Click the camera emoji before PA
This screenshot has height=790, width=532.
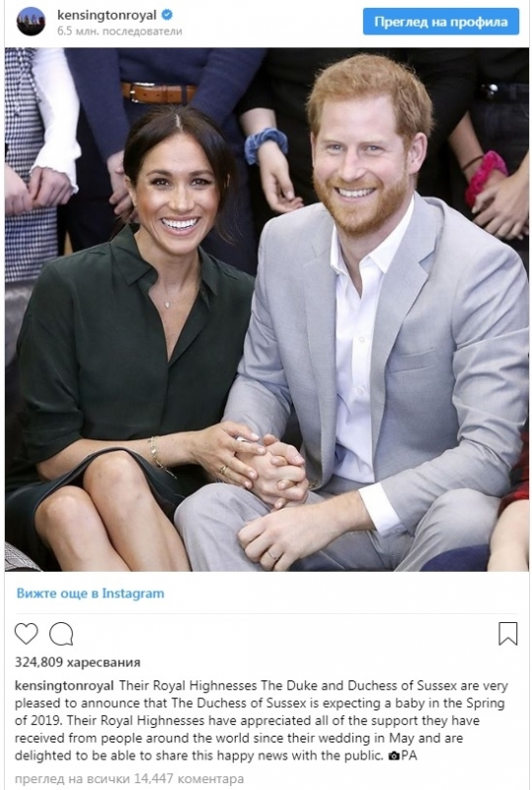pos(395,755)
